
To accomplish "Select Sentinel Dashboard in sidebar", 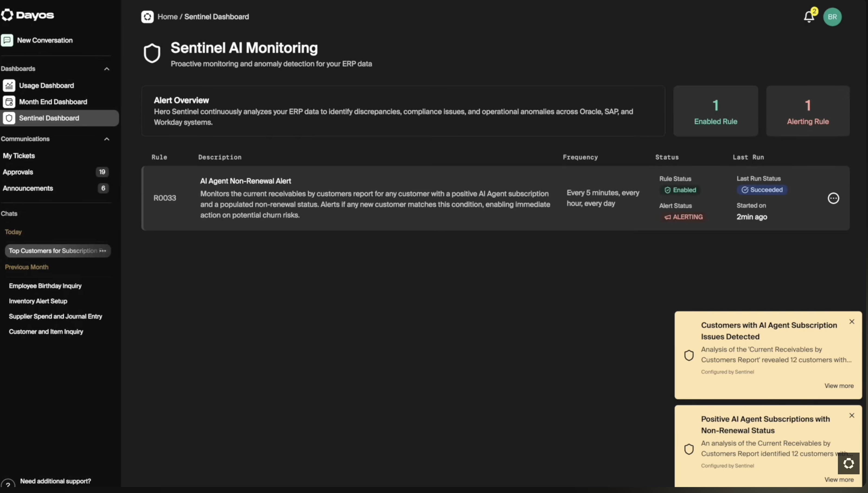I will click(49, 118).
